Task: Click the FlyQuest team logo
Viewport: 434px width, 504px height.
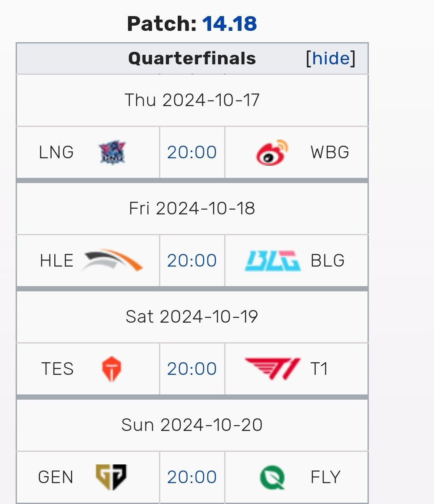Action: click(x=272, y=477)
